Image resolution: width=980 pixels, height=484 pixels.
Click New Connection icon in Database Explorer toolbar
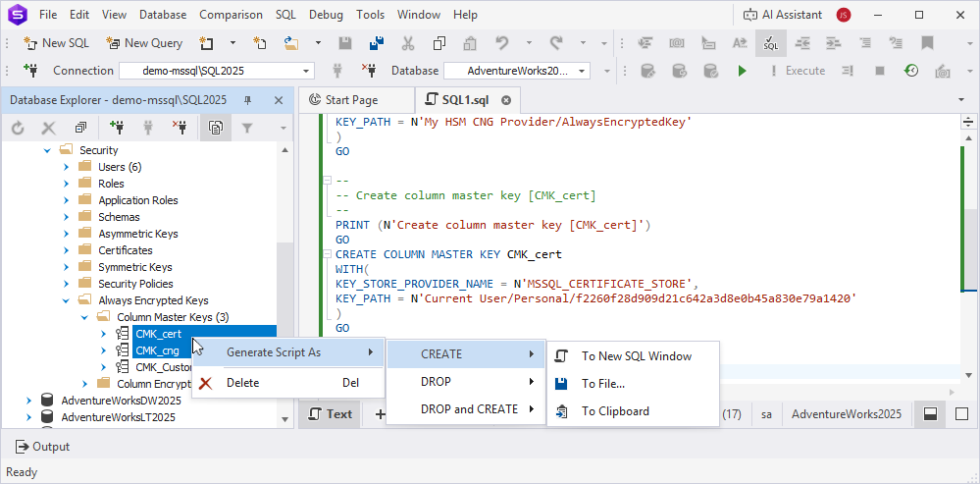coord(117,129)
